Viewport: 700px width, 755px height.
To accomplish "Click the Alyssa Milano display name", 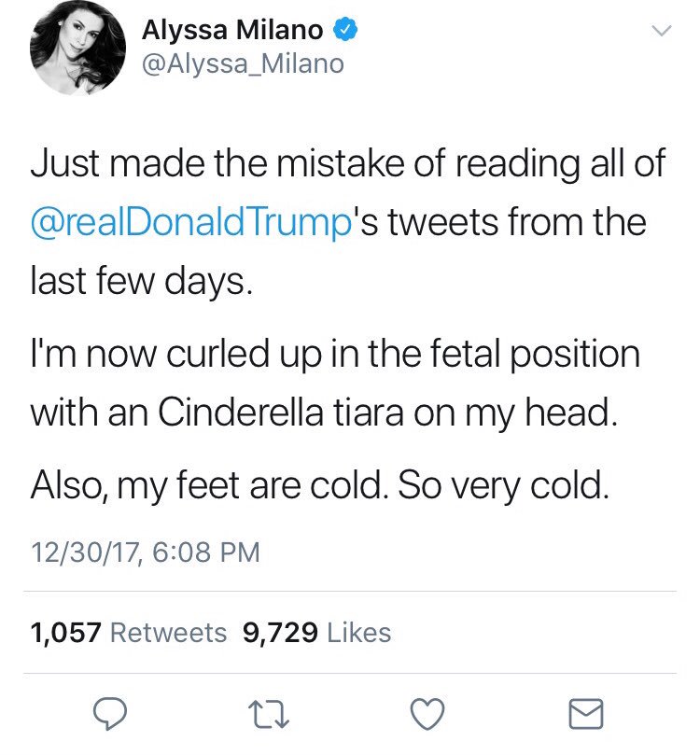I will coord(232,30).
